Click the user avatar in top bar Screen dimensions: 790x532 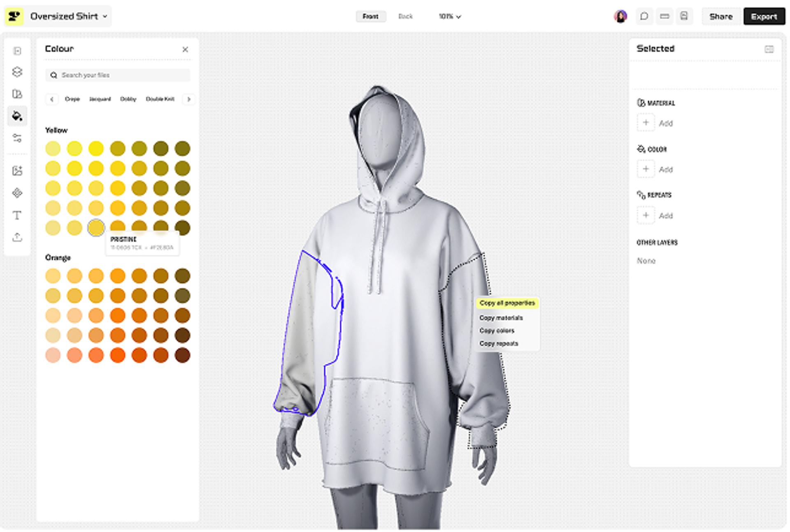click(620, 16)
